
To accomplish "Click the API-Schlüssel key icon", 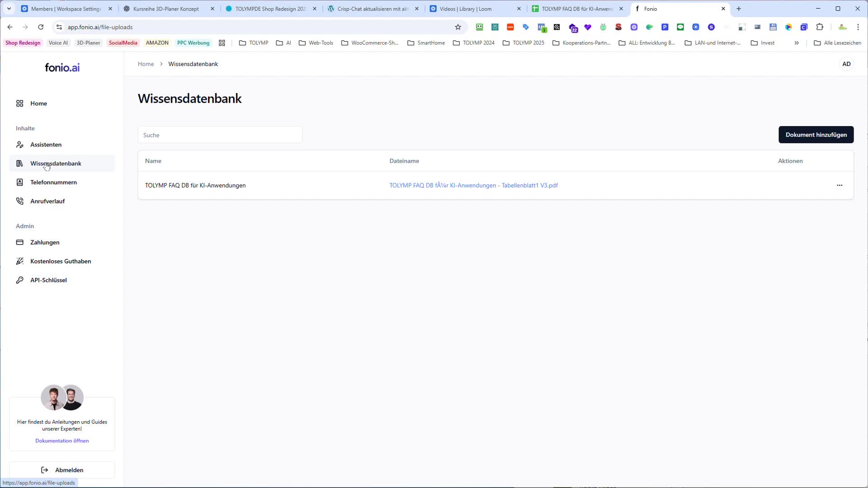I will [19, 280].
